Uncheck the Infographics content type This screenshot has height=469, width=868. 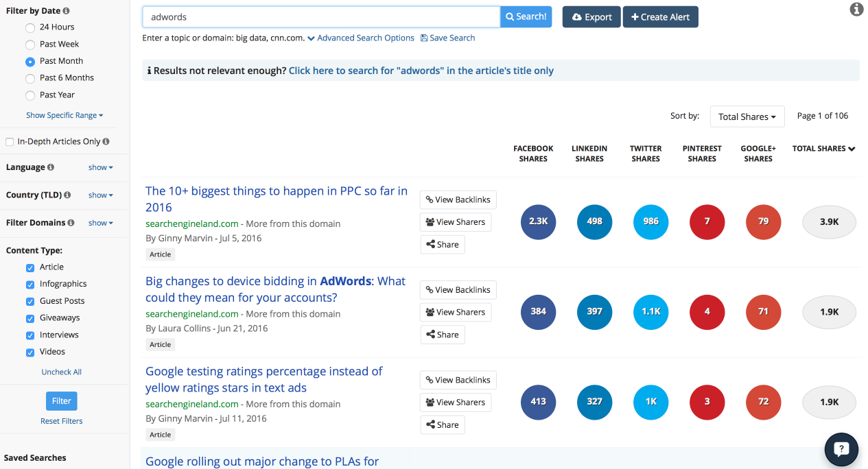point(30,285)
